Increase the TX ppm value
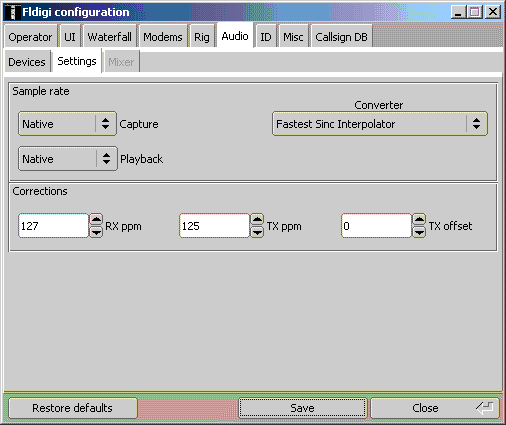Image resolution: width=506 pixels, height=425 pixels. coord(257,220)
